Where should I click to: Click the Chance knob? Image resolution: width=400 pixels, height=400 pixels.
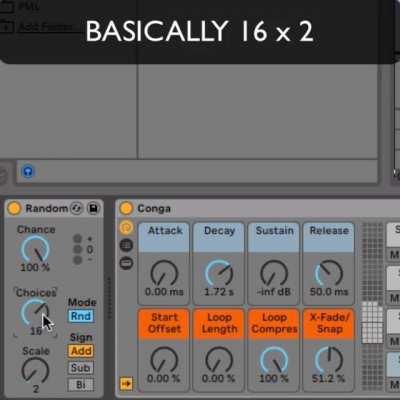pyautogui.click(x=35, y=249)
